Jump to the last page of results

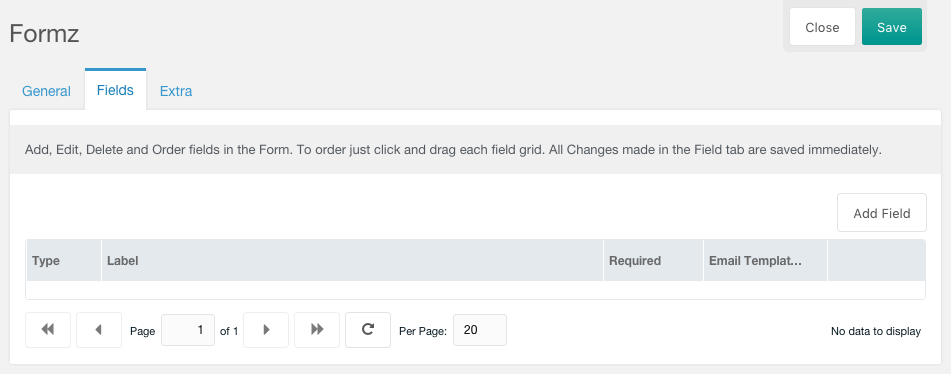317,330
